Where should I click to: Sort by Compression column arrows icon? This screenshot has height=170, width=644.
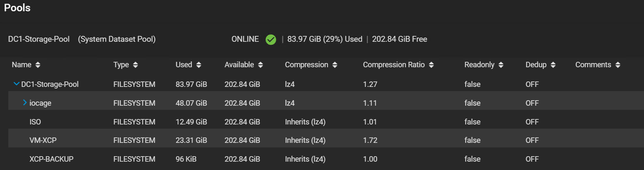[335, 65]
